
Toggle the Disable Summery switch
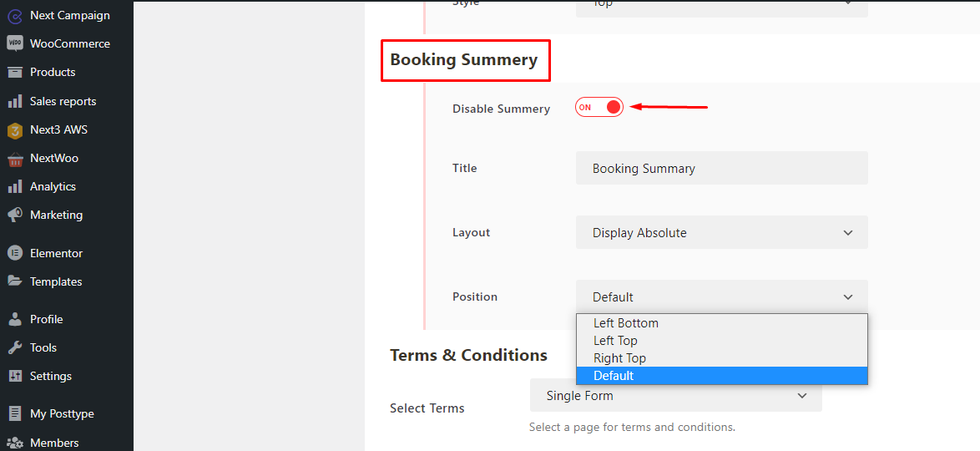599,107
